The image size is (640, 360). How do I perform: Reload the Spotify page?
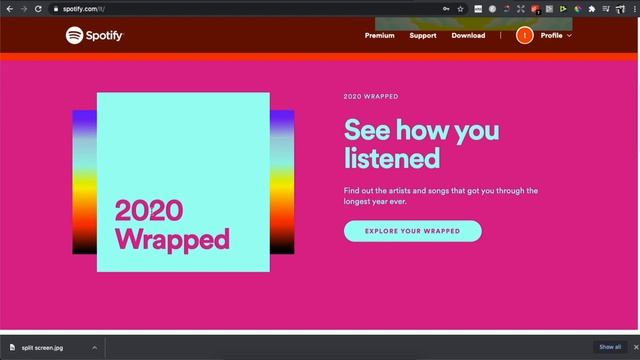38,9
